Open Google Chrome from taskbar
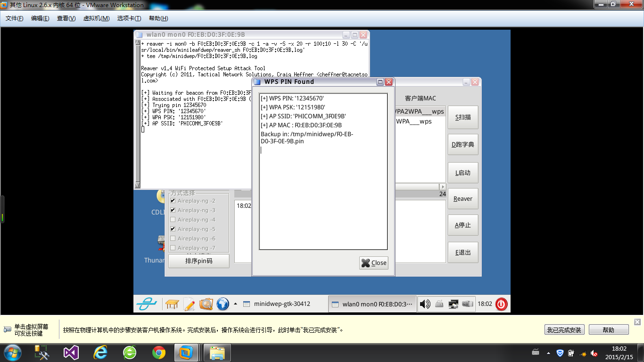 pos(159,353)
